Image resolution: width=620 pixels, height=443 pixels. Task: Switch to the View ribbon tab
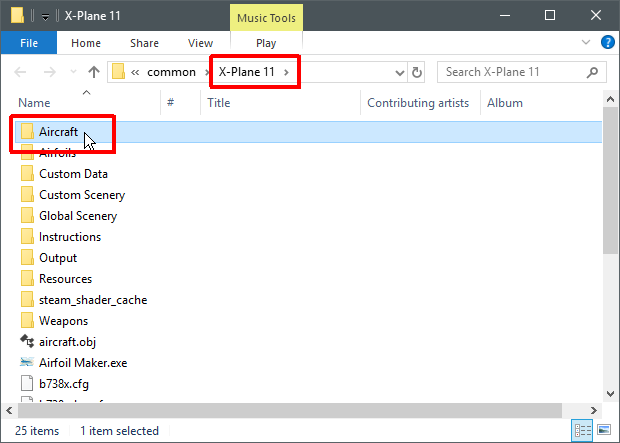[200, 43]
